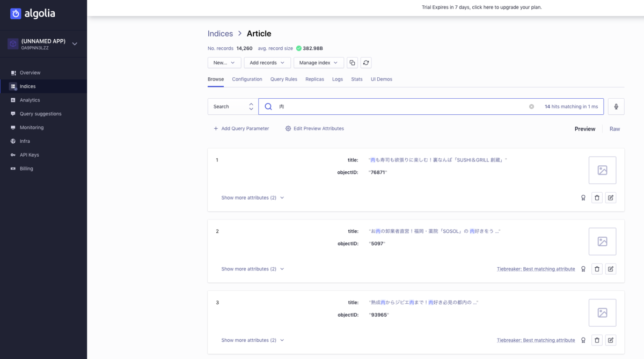Click the Overview sidebar icon
The image size is (644, 359).
tap(13, 72)
